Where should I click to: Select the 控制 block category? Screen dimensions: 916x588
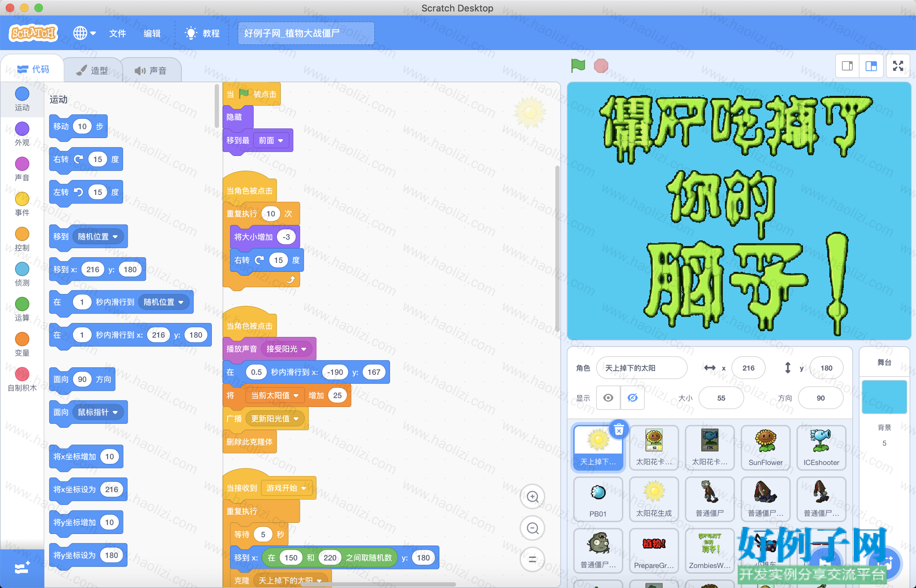(22, 239)
